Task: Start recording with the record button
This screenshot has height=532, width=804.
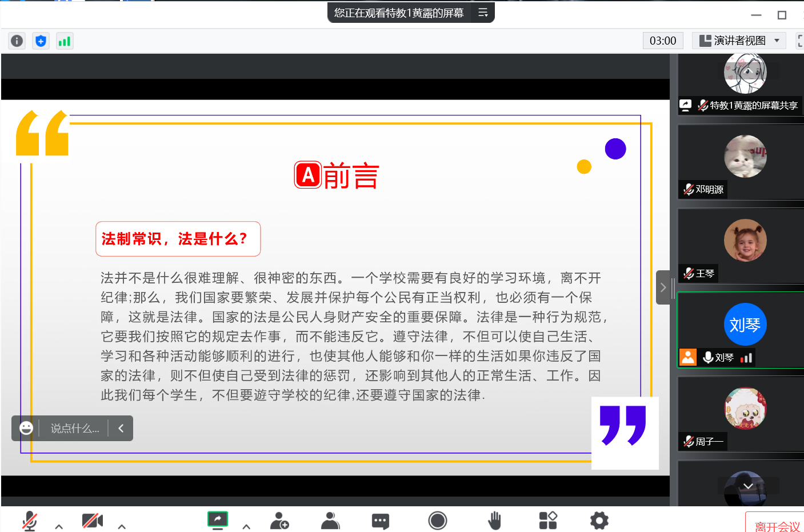Action: tap(438, 521)
